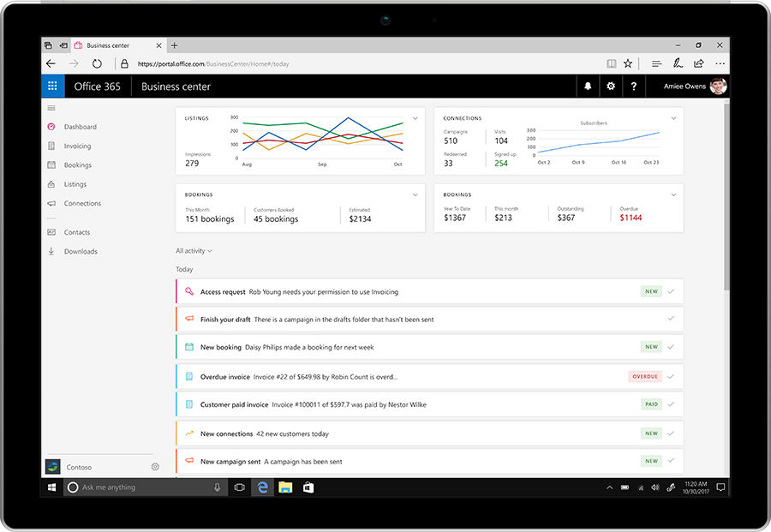Viewport: 771px width, 532px height.
Task: Open the All activity filter dropdown
Action: point(194,251)
